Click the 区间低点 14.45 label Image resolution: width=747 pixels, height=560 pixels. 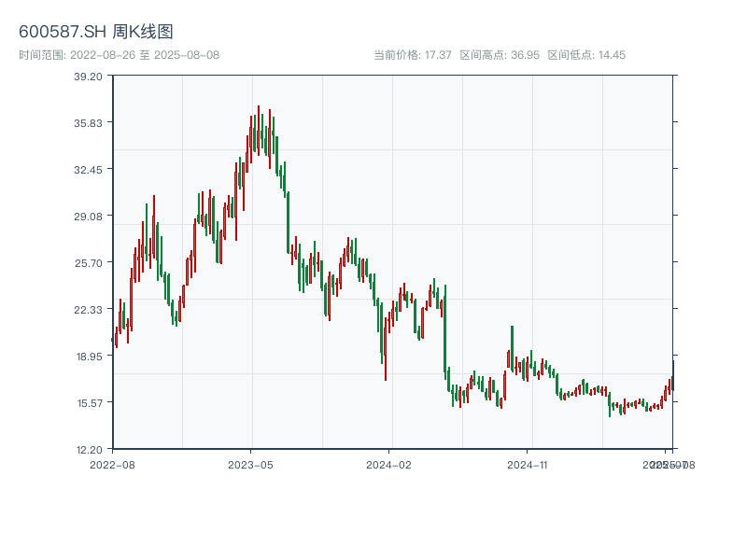tap(586, 55)
